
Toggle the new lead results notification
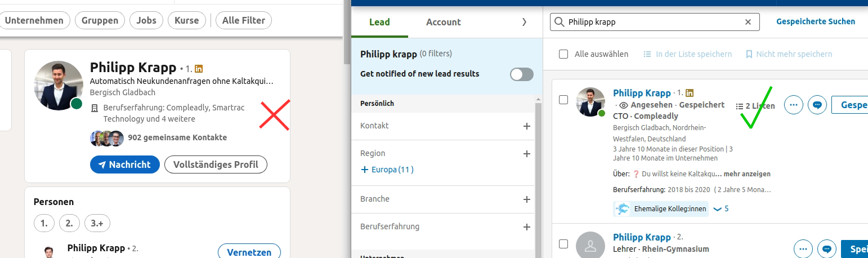(521, 74)
